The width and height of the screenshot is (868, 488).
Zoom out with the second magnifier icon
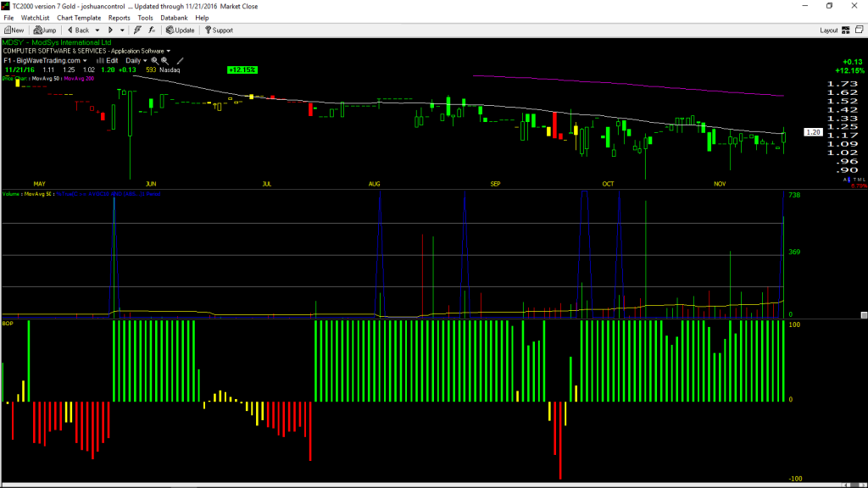pos(165,61)
